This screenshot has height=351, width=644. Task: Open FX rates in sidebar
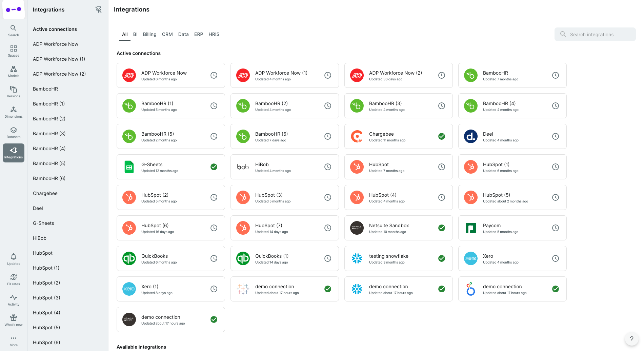point(14,280)
